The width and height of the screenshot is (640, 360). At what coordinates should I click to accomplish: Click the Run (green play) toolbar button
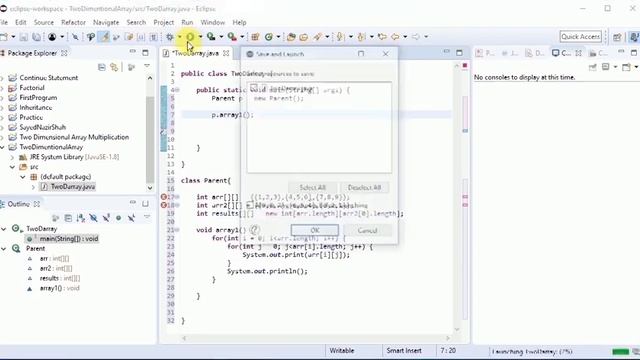click(190, 37)
